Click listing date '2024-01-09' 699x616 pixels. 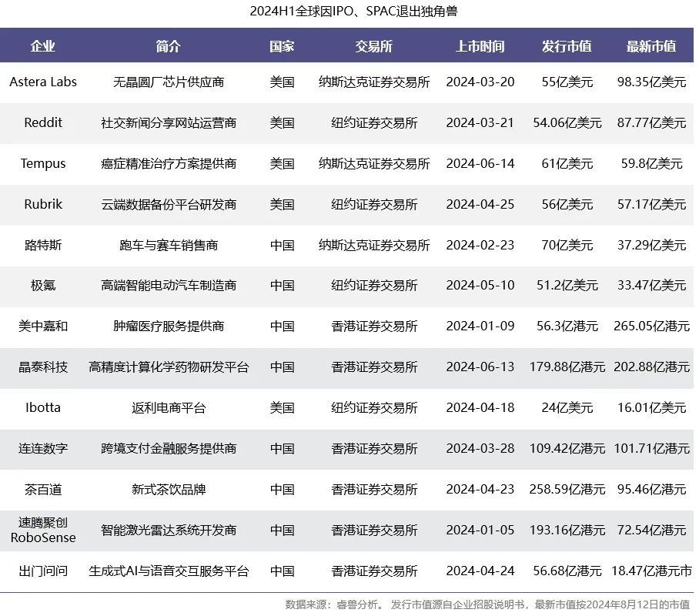(480, 326)
